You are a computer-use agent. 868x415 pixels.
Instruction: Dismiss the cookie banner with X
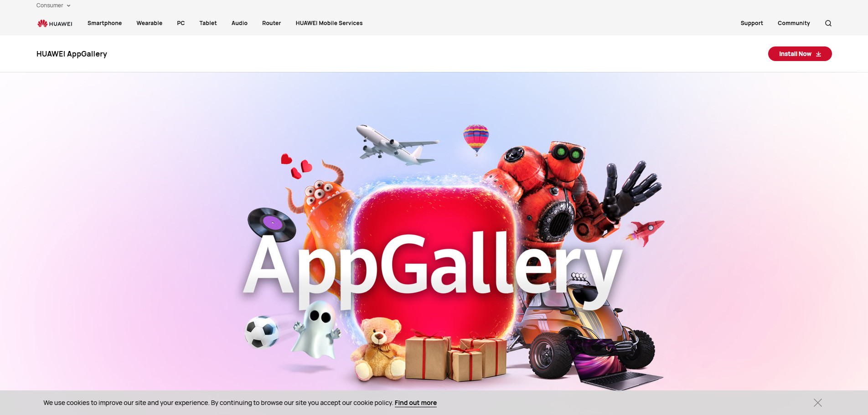[x=818, y=403]
